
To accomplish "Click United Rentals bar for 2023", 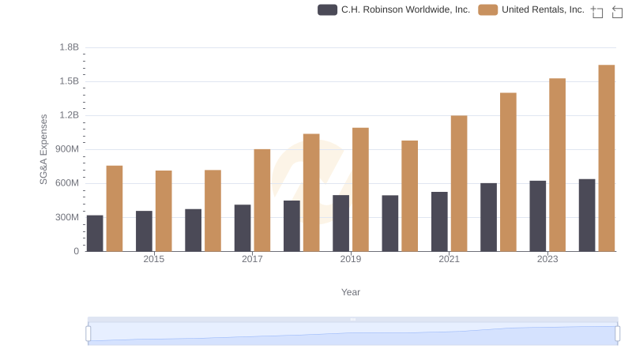I will click(x=557, y=164).
